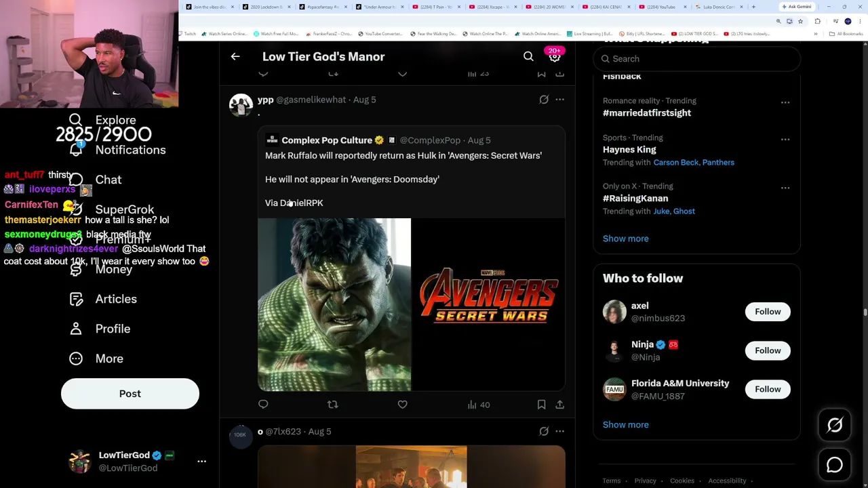The width and height of the screenshot is (868, 488).
Task: Open the Terms footer link
Action: [x=612, y=481]
